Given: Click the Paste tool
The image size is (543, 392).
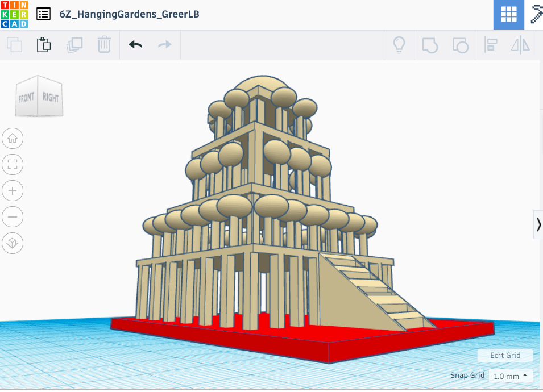Looking at the screenshot, I should click(x=44, y=45).
